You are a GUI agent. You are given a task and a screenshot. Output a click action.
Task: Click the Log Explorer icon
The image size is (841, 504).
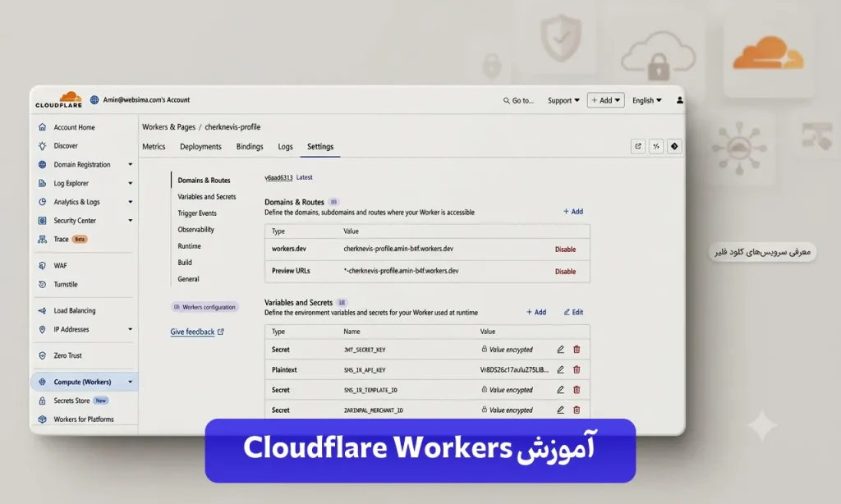(x=43, y=183)
